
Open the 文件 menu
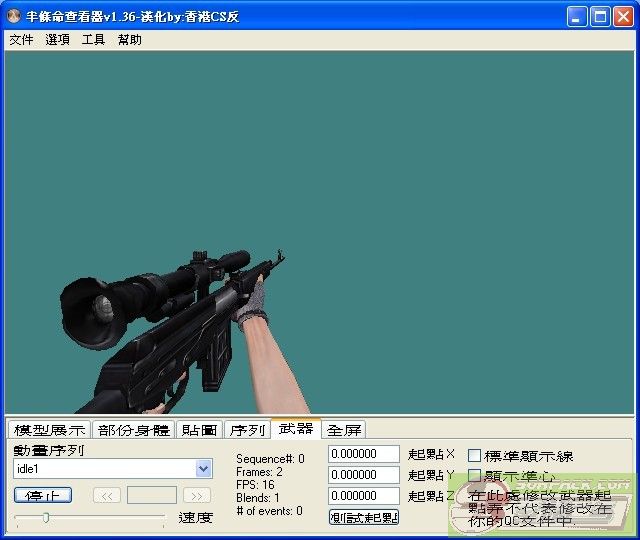click(x=21, y=40)
